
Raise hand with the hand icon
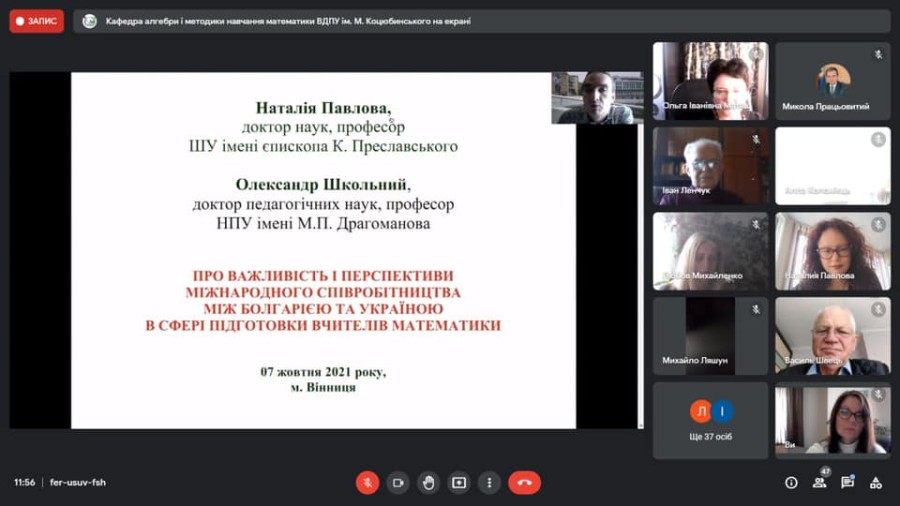428,482
